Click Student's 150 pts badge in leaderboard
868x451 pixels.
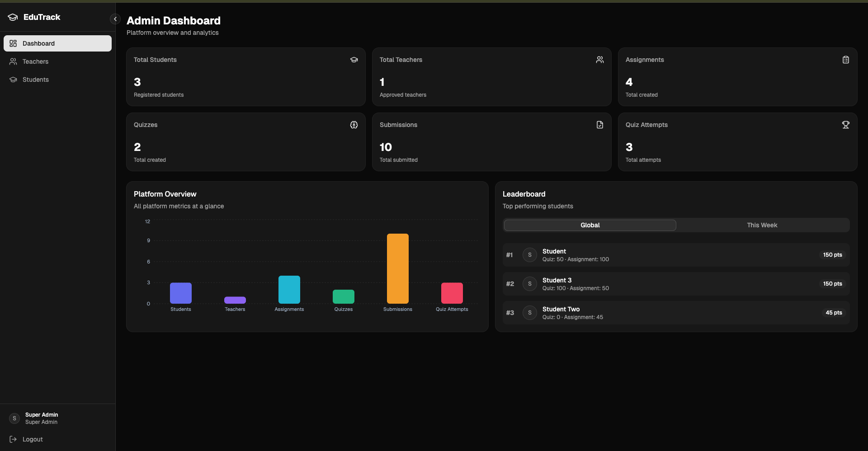pyautogui.click(x=832, y=255)
